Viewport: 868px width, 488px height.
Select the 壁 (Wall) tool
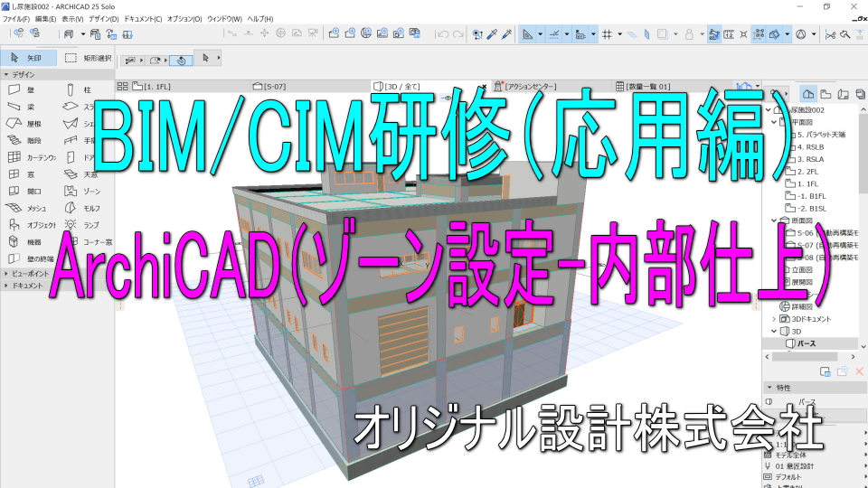click(27, 90)
